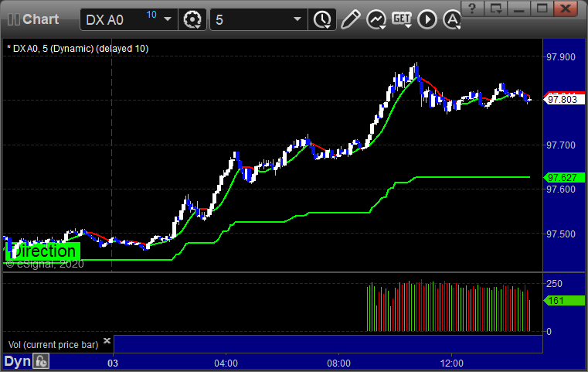Viewport: 588px width, 372px height.
Task: Select the Vol (current price bar) label
Action: 53,345
